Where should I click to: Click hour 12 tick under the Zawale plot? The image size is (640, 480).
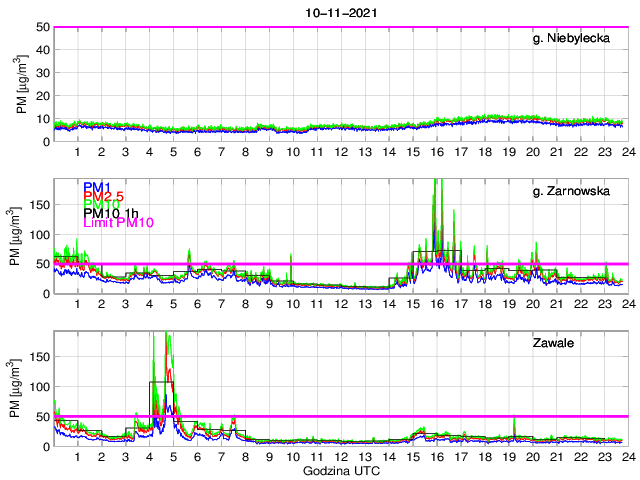click(340, 456)
